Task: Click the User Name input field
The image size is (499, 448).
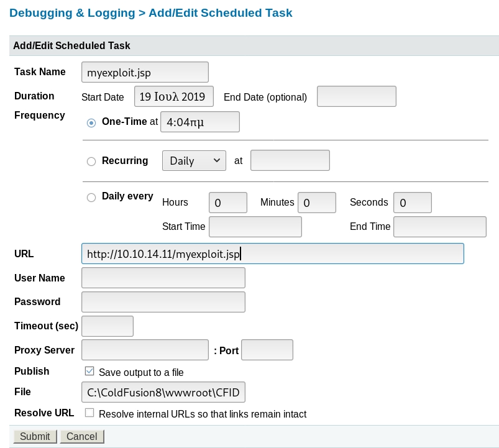Action: pos(163,278)
